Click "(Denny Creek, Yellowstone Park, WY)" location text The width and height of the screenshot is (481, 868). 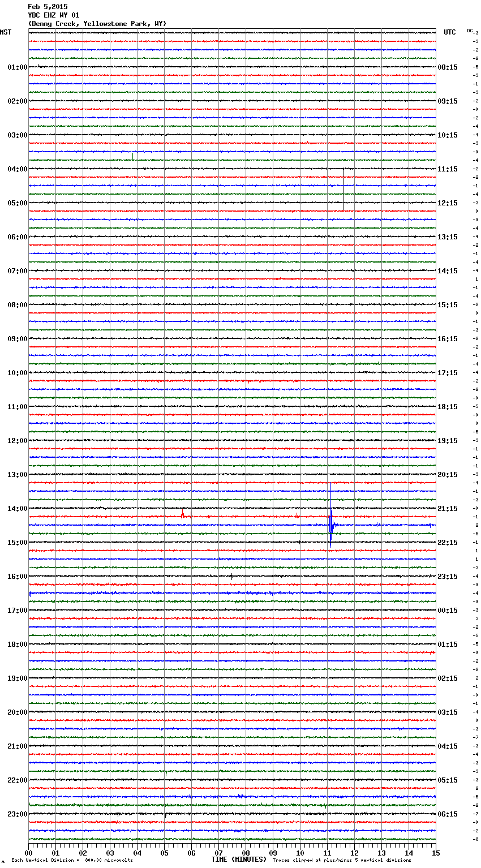coord(97,24)
